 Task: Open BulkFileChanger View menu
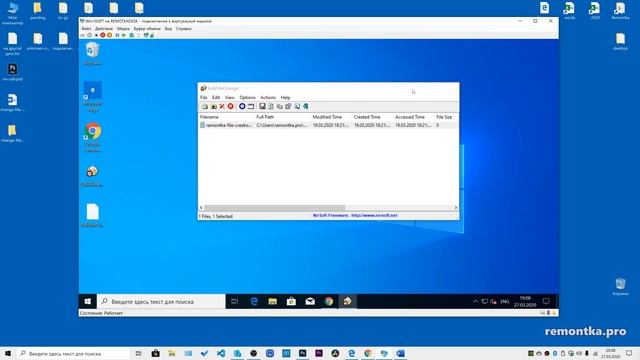click(x=230, y=98)
